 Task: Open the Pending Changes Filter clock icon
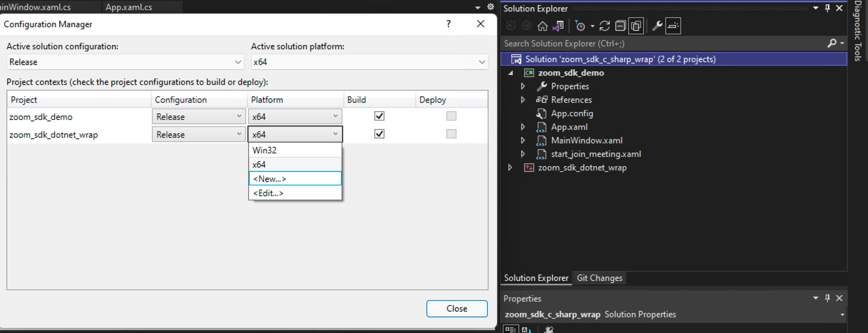(581, 26)
